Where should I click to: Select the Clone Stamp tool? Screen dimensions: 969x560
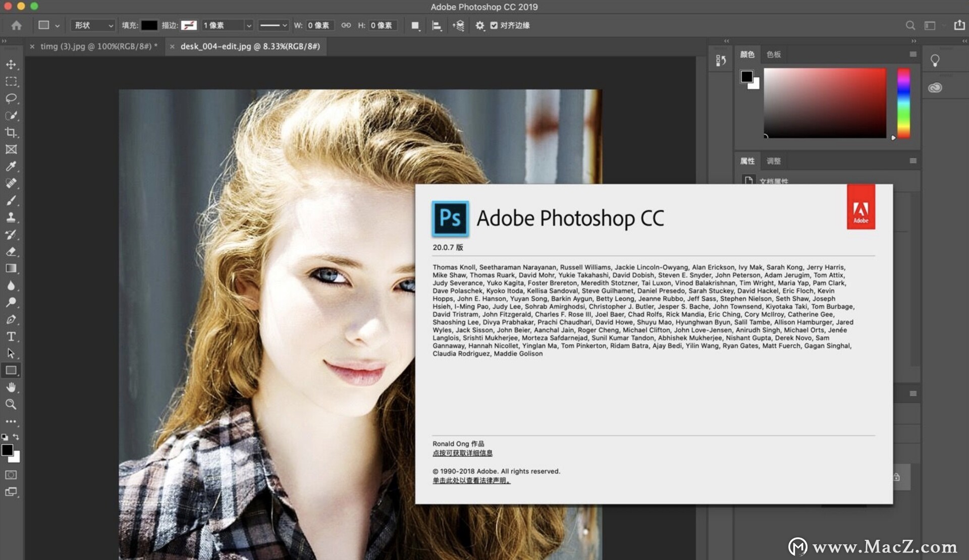tap(11, 217)
